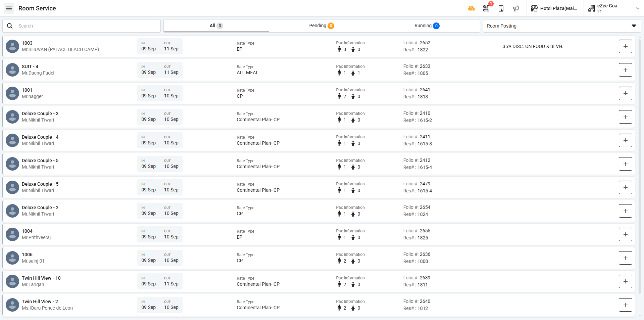Click Mr.nagger guest name
Image resolution: width=644 pixels, height=320 pixels.
(x=33, y=96)
